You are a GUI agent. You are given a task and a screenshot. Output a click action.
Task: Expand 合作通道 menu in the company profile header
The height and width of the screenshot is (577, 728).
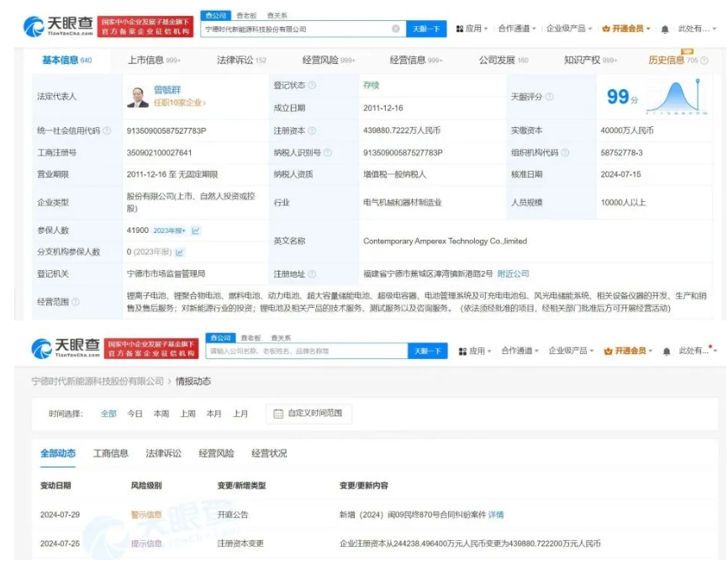[517, 29]
